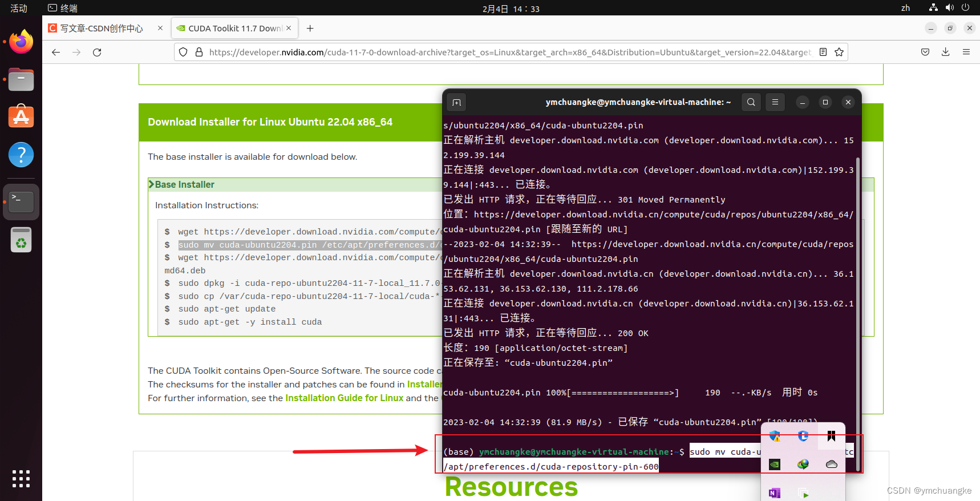
Task: Click the green play copy tray icon
Action: 803,493
